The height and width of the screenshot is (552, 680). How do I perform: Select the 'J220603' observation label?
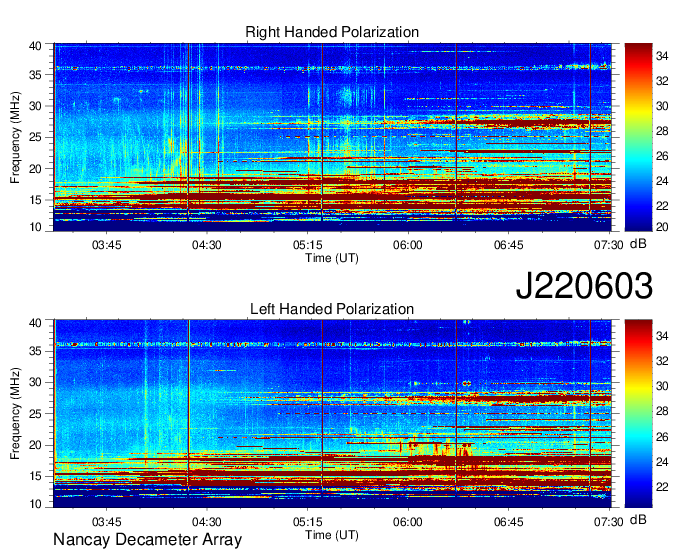click(x=584, y=285)
